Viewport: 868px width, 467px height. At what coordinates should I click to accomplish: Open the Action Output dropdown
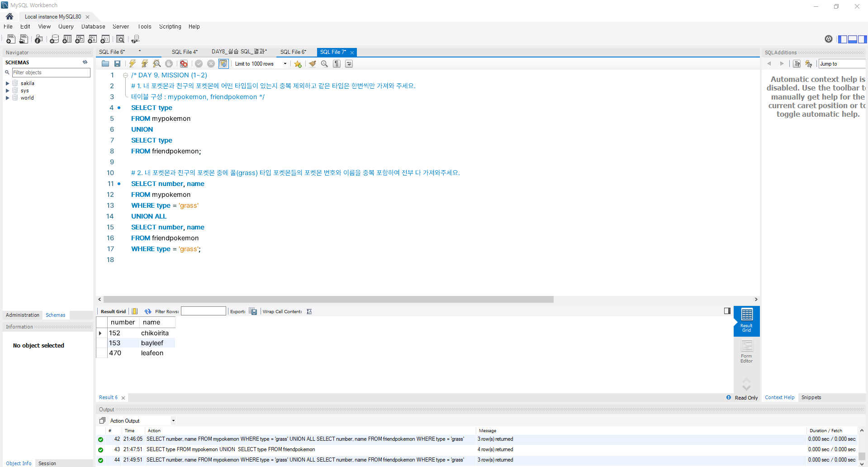(142, 421)
